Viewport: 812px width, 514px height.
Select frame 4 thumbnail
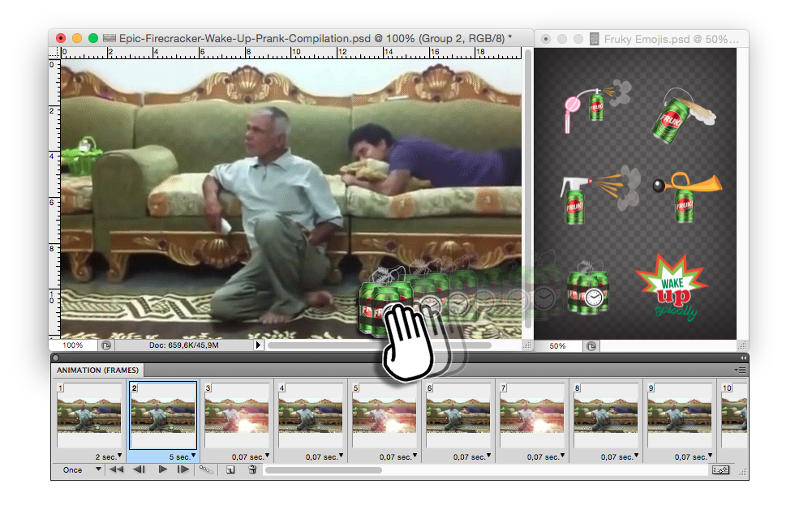(311, 415)
